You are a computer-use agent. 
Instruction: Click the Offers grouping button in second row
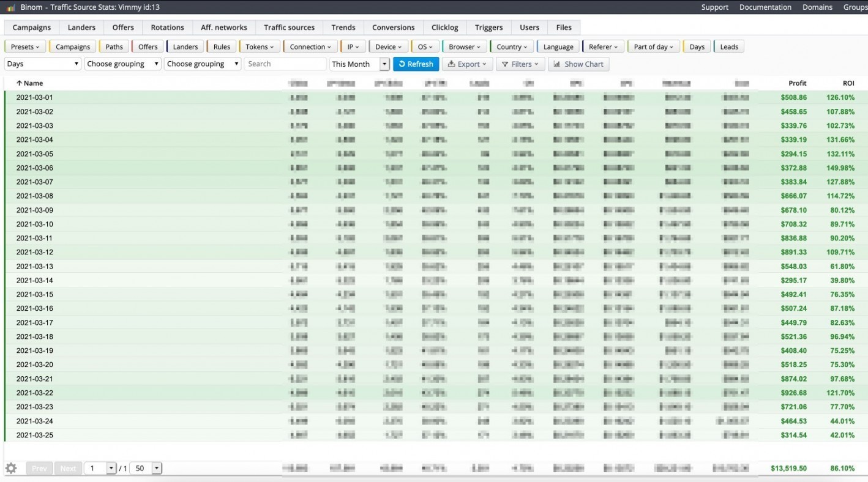[148, 46]
